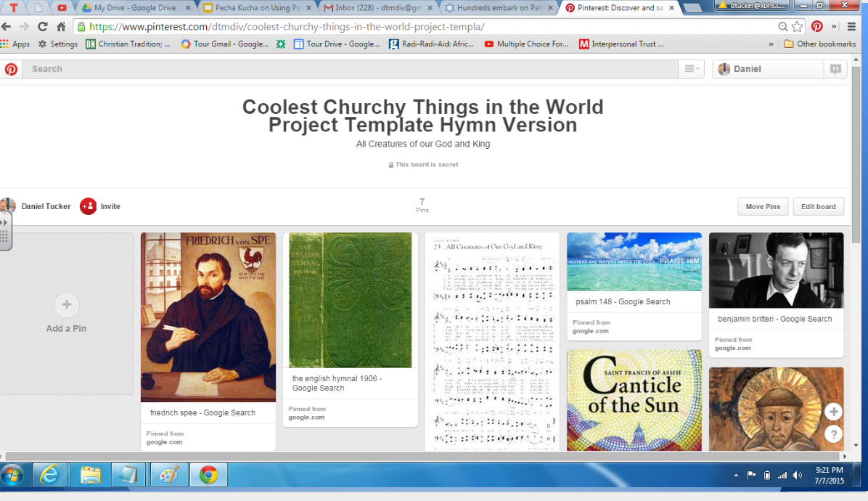Viewport: 868px width, 501px height.
Task: Click the Pinterest logo home icon
Action: point(11,69)
